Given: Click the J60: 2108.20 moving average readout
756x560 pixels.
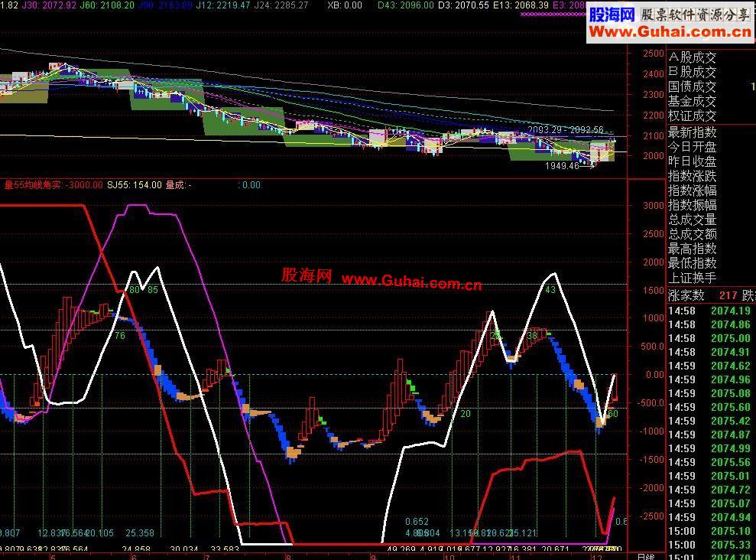Looking at the screenshot, I should tap(107, 5).
